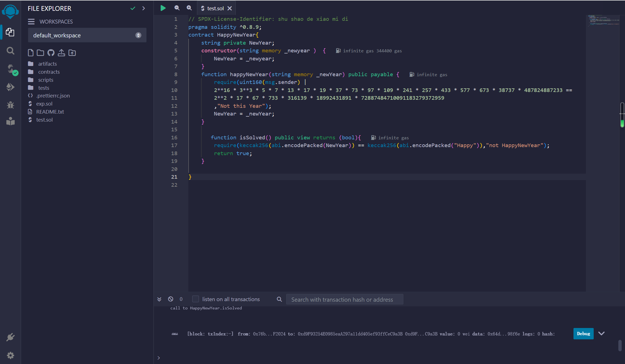Select the test.sol editor tab
The height and width of the screenshot is (364, 625).
pyautogui.click(x=216, y=8)
